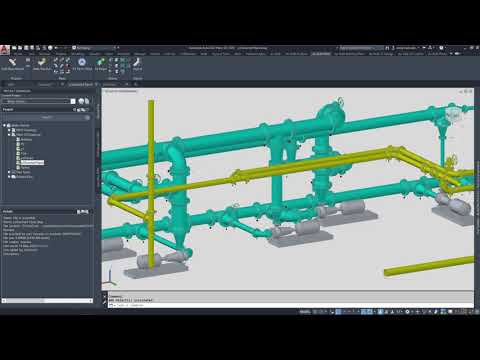Open the viewport controls label at viewport corner
This screenshot has height=360, width=480.
click(121, 91)
